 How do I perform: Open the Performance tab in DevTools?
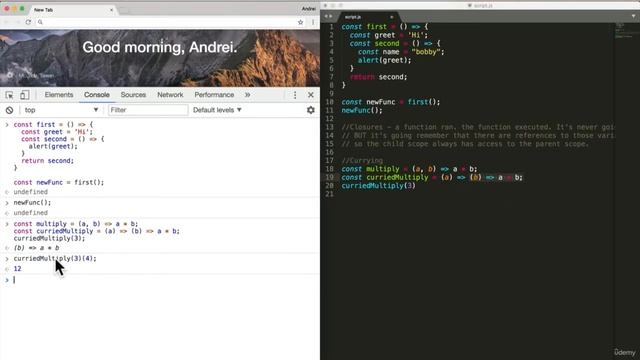point(214,95)
